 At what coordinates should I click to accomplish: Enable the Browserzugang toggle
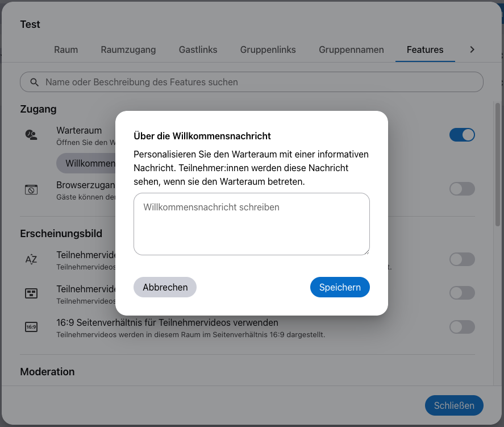[462, 189]
